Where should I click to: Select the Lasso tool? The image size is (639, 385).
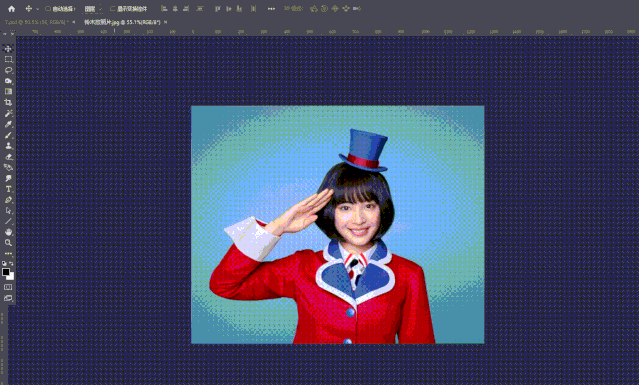(x=8, y=70)
